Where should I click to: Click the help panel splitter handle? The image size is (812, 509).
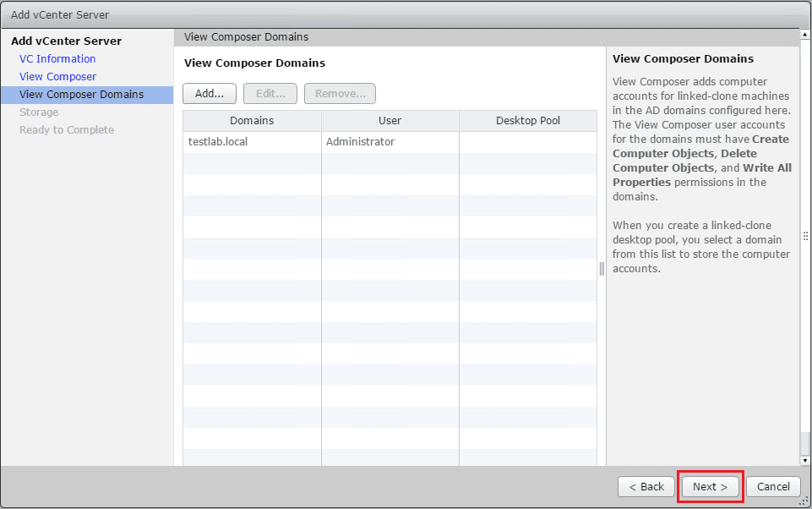[x=602, y=269]
